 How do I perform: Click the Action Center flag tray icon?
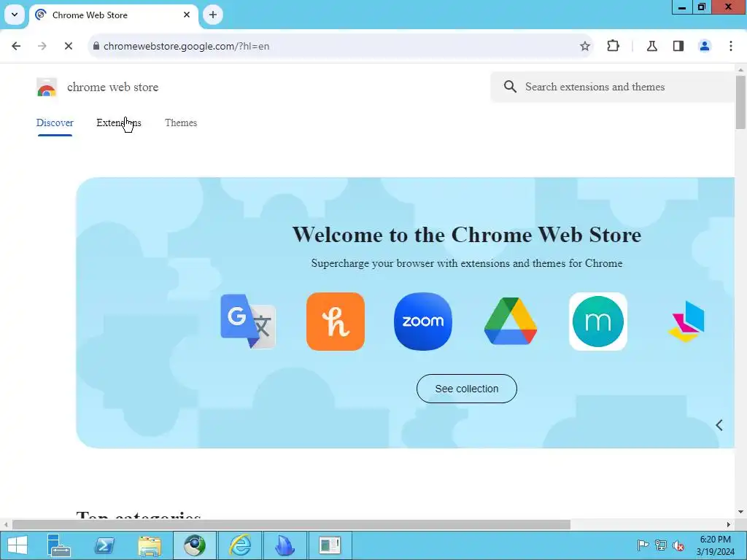(x=643, y=545)
